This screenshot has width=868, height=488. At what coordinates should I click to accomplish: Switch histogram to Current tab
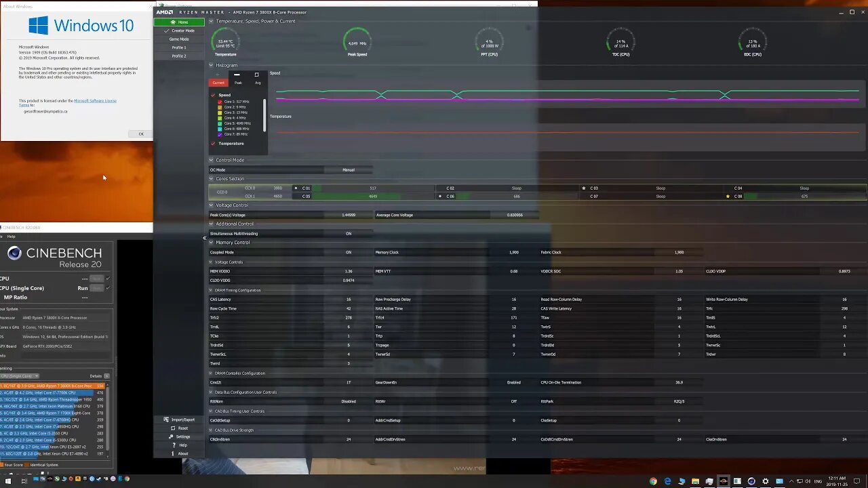click(218, 83)
